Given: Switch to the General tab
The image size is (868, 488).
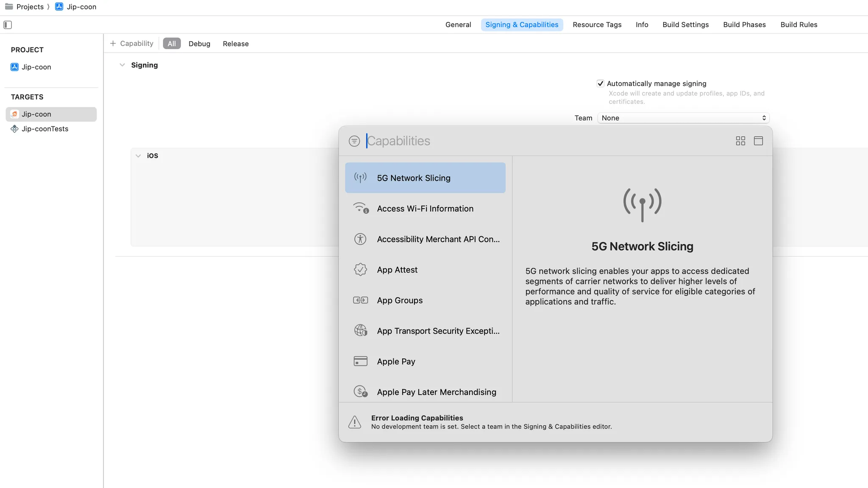Looking at the screenshot, I should [458, 25].
